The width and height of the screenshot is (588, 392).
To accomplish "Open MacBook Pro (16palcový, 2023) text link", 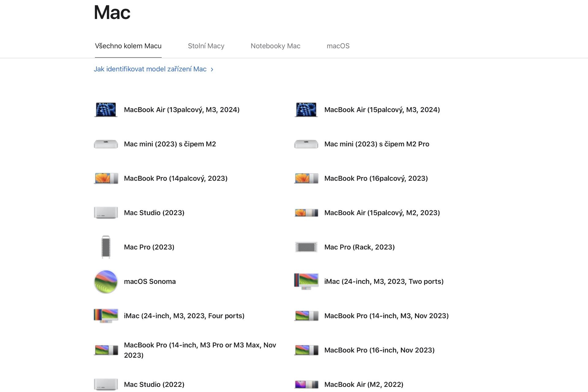I will tap(376, 178).
